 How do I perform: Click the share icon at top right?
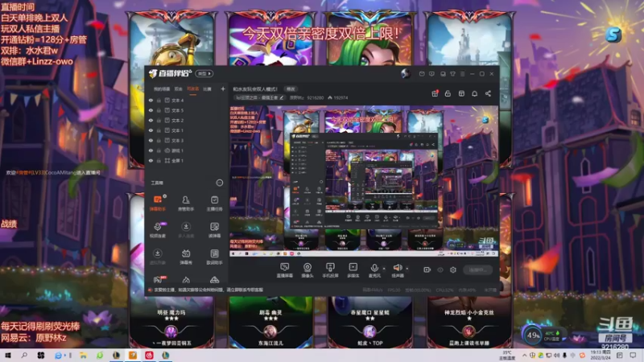tap(488, 93)
